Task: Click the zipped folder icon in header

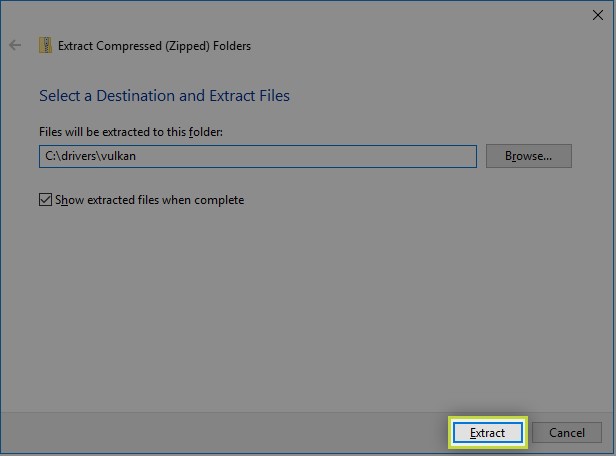Action: tap(45, 45)
